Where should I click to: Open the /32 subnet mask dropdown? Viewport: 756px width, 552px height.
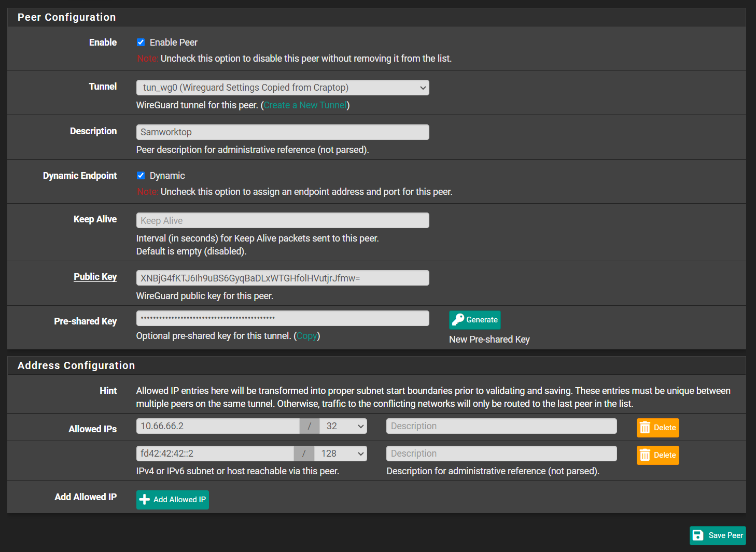[343, 426]
